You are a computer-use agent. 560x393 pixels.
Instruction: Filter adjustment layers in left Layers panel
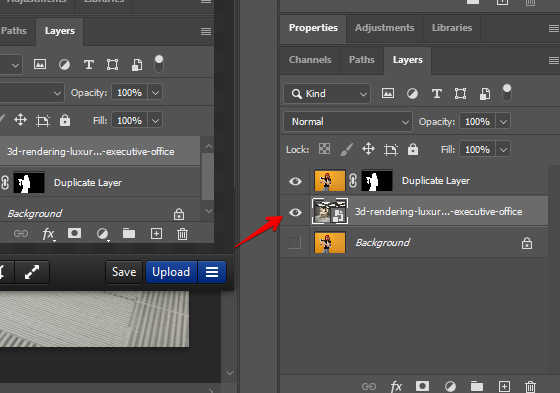64,65
